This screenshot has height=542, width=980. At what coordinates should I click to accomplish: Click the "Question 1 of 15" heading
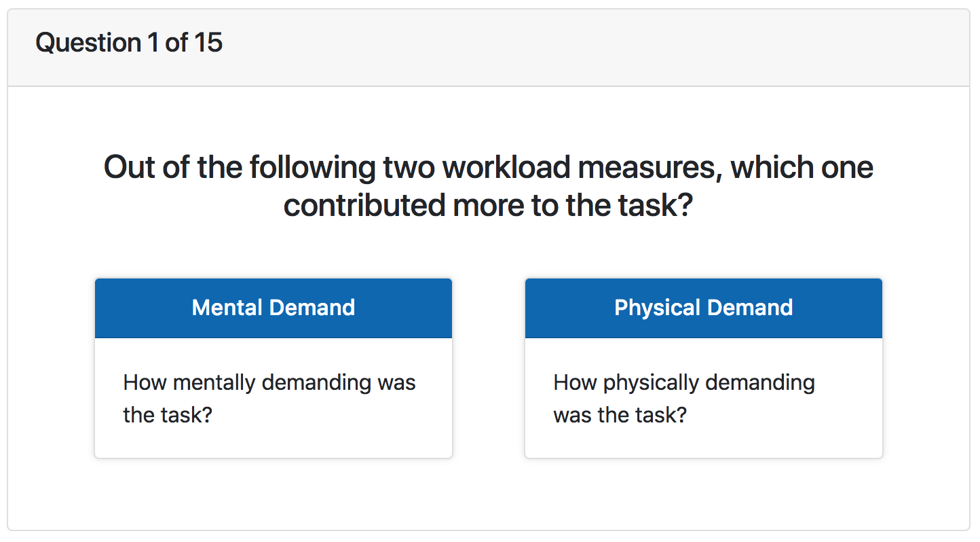[x=129, y=43]
